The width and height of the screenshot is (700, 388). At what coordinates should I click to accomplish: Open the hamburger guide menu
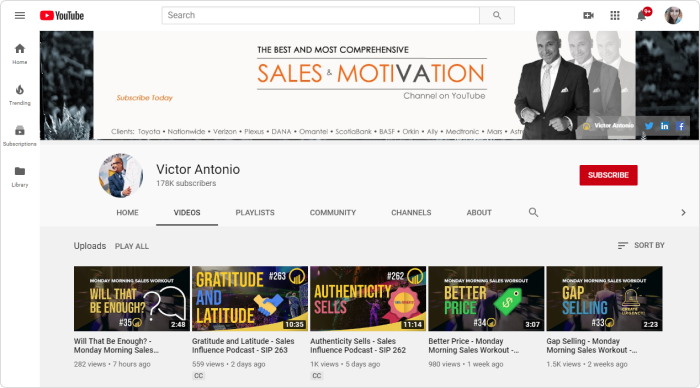[x=20, y=16]
